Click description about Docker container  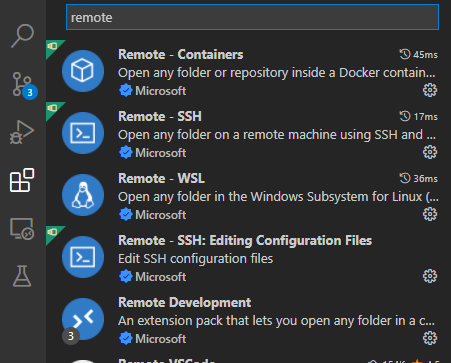click(x=277, y=73)
